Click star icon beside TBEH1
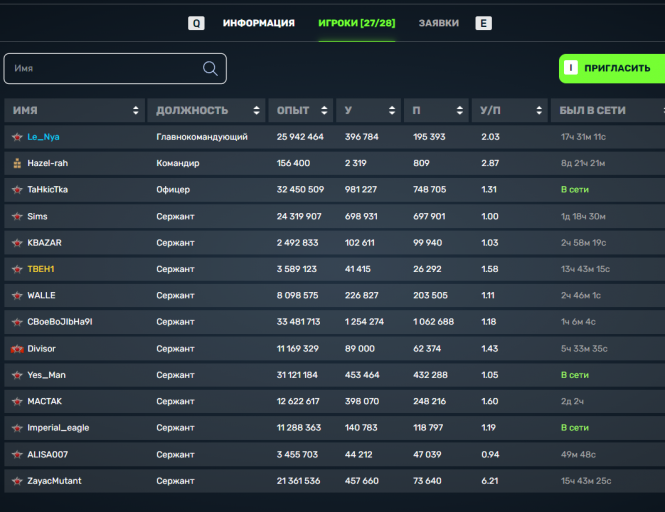This screenshot has height=512, width=665. 17,269
